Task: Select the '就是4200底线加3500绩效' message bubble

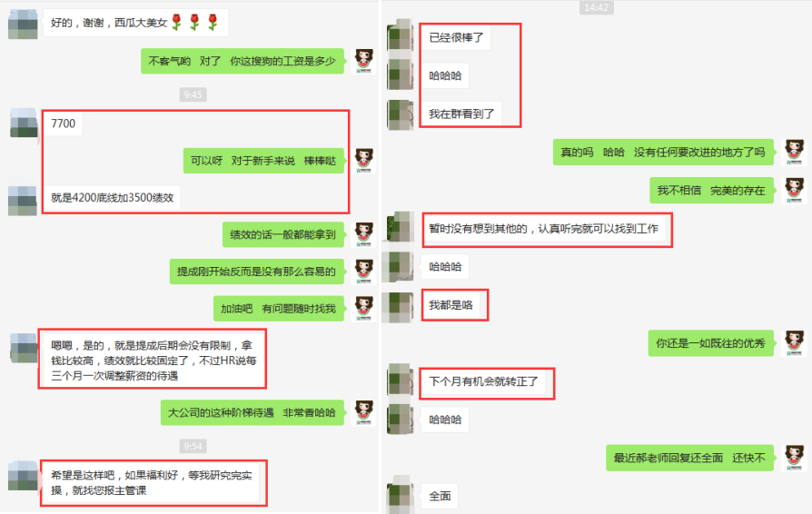Action: click(113, 198)
